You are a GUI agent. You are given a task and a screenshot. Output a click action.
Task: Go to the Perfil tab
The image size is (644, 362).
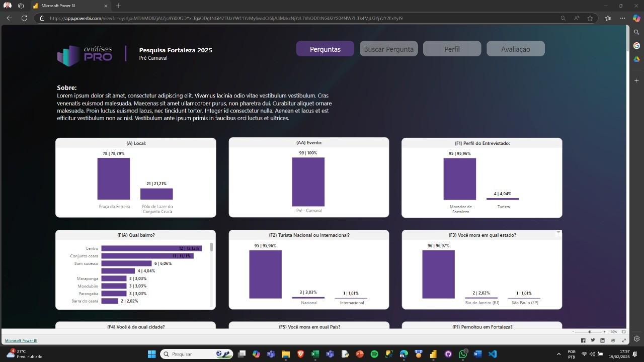(x=452, y=49)
